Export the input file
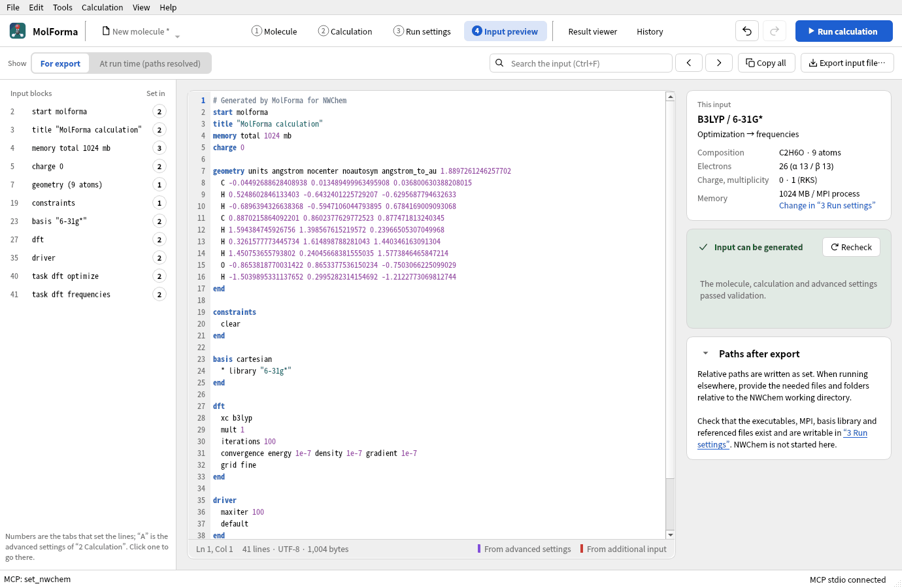This screenshot has height=588, width=902. point(847,63)
